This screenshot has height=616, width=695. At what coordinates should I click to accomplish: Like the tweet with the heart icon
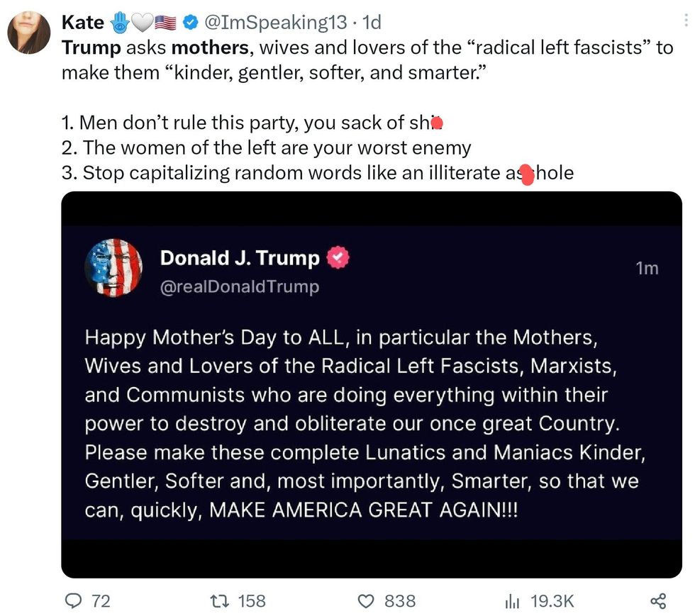point(366,601)
